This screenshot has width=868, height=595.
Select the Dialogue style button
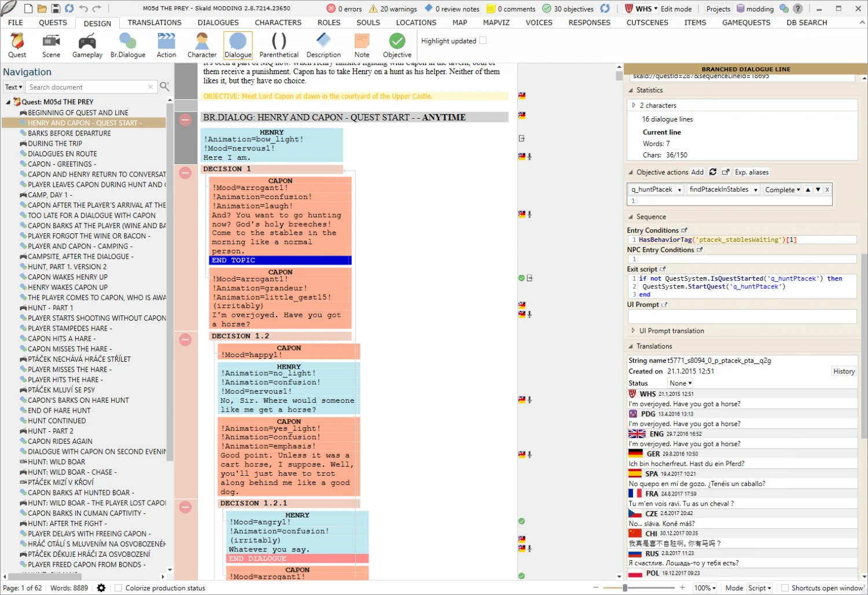tap(238, 45)
